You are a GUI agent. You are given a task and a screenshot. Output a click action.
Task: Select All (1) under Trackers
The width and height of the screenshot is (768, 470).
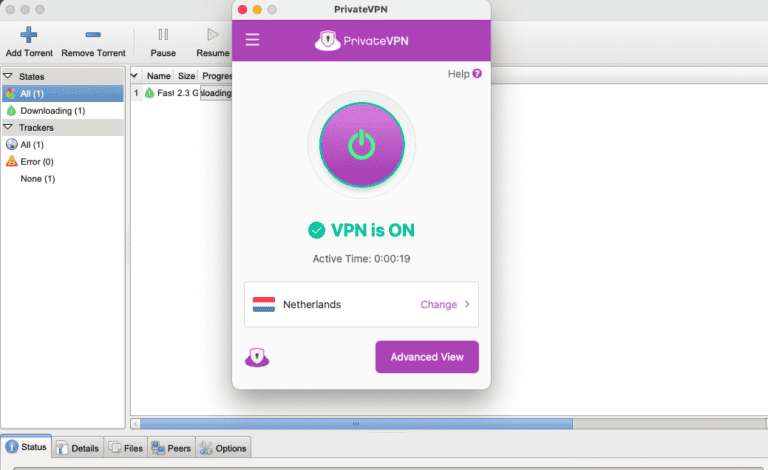63,144
